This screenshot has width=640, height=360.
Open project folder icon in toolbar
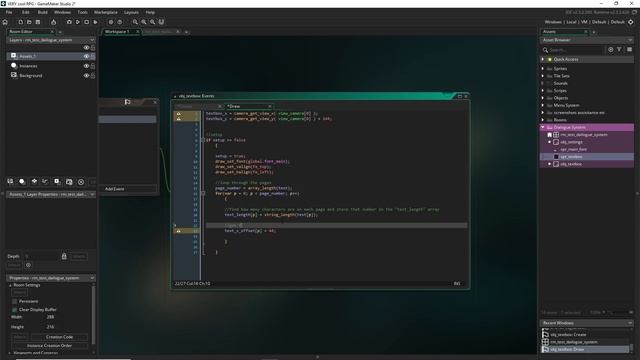pos(29,22)
